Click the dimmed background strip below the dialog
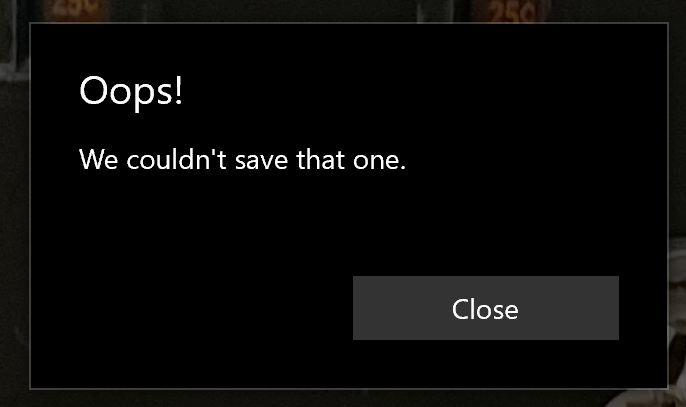 click(x=343, y=398)
